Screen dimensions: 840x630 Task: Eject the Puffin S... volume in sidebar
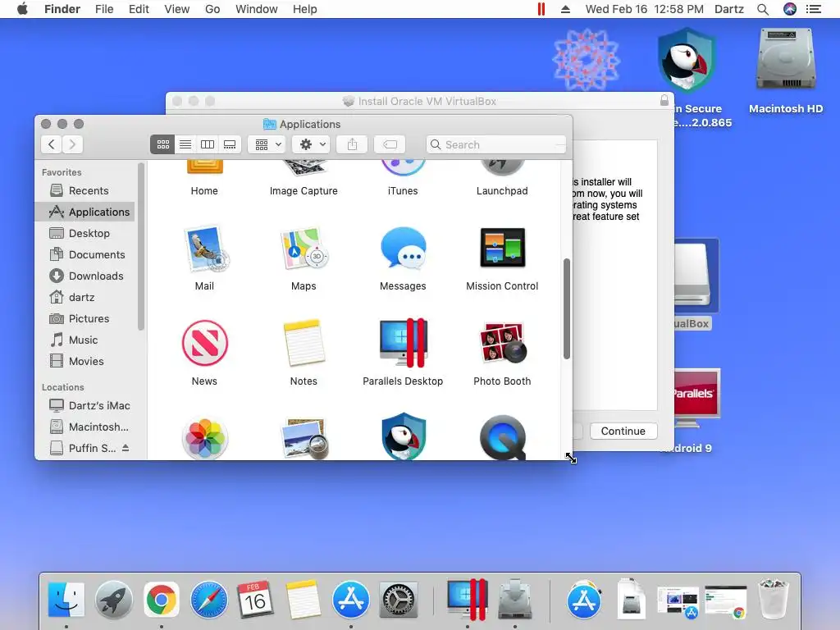tap(126, 448)
